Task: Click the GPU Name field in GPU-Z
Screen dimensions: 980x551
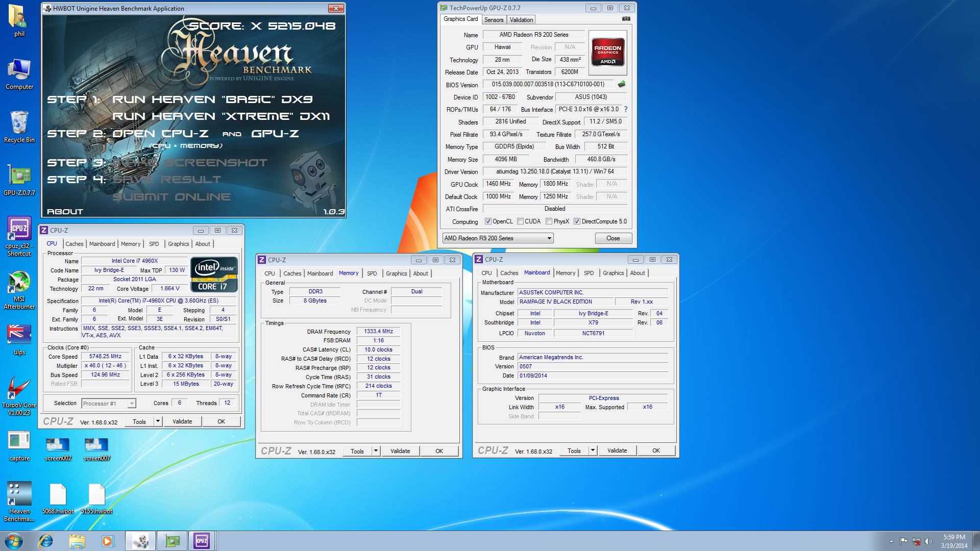Action: 533,35
